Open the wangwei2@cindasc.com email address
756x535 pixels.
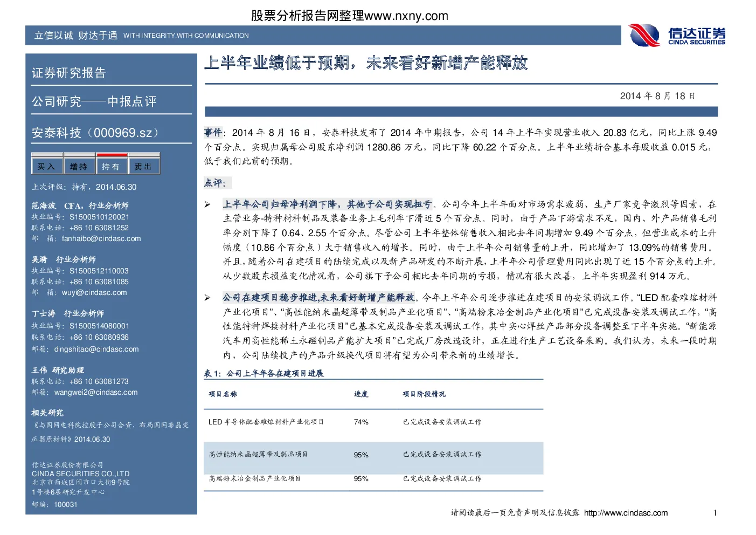[x=96, y=392]
